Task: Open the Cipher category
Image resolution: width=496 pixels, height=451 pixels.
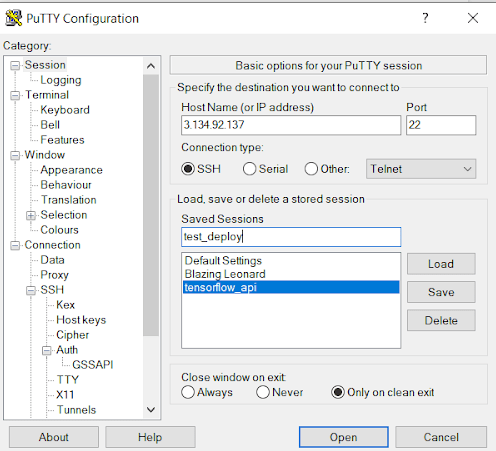Action: point(72,335)
